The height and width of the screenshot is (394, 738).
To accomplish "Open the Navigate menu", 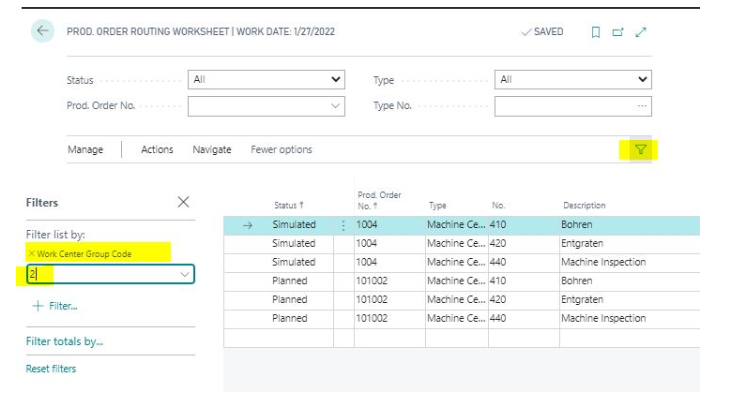I will click(x=212, y=150).
